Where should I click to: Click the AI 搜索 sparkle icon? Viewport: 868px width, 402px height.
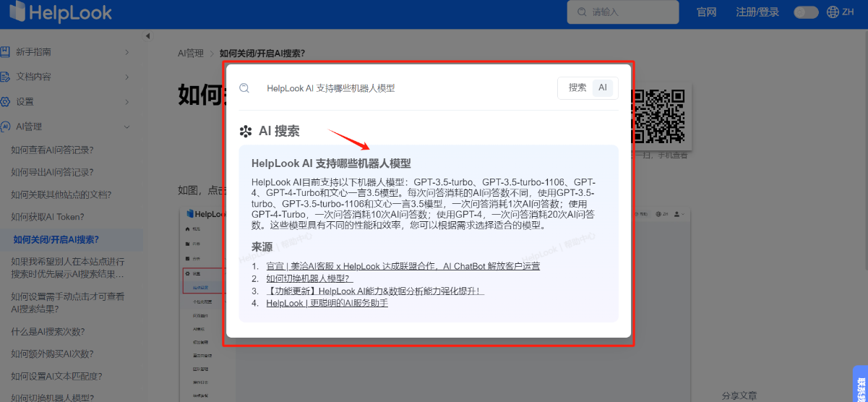pyautogui.click(x=246, y=132)
